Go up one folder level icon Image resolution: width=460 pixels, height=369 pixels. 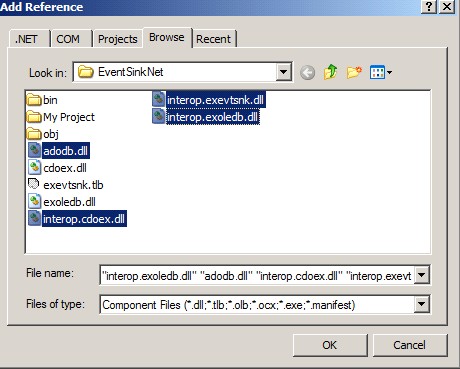click(330, 72)
